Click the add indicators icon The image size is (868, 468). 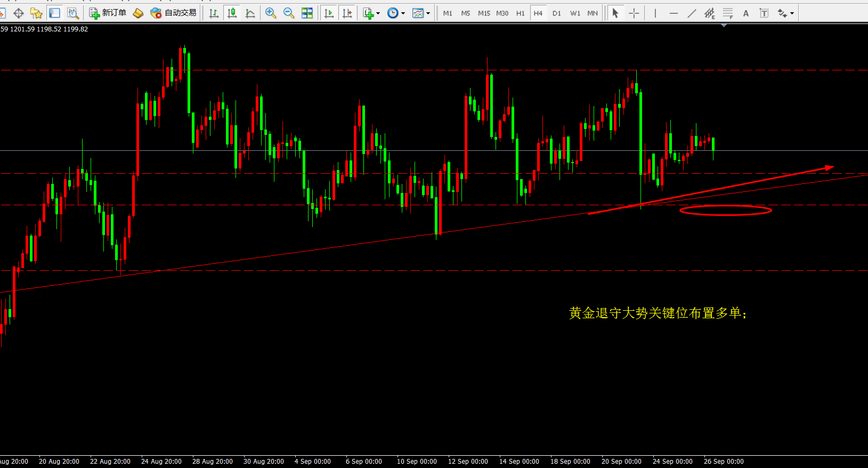click(x=368, y=13)
